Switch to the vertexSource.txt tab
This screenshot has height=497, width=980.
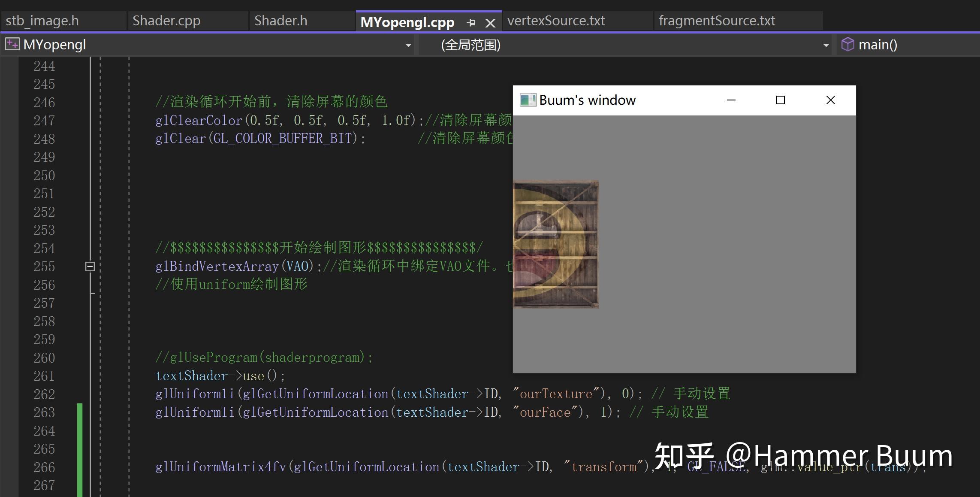click(555, 20)
